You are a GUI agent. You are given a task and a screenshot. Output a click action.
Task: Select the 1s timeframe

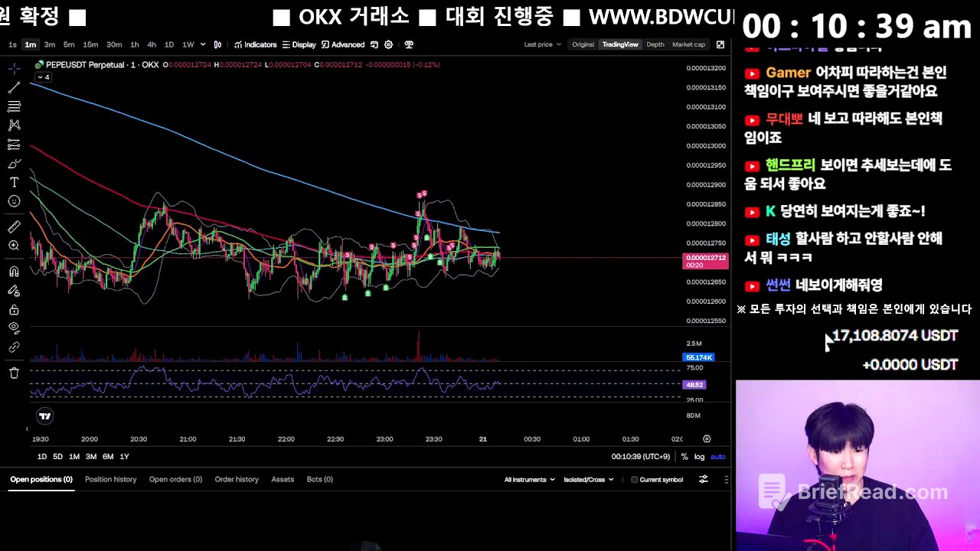point(12,44)
